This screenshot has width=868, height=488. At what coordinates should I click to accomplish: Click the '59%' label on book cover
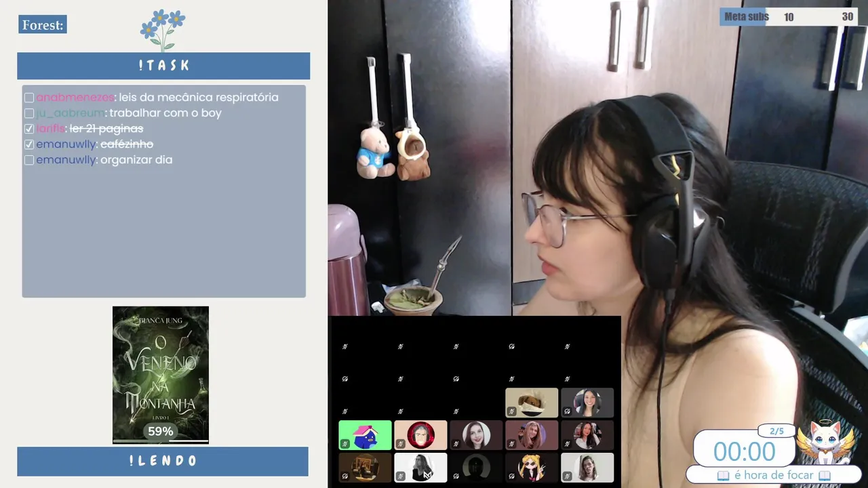click(161, 431)
